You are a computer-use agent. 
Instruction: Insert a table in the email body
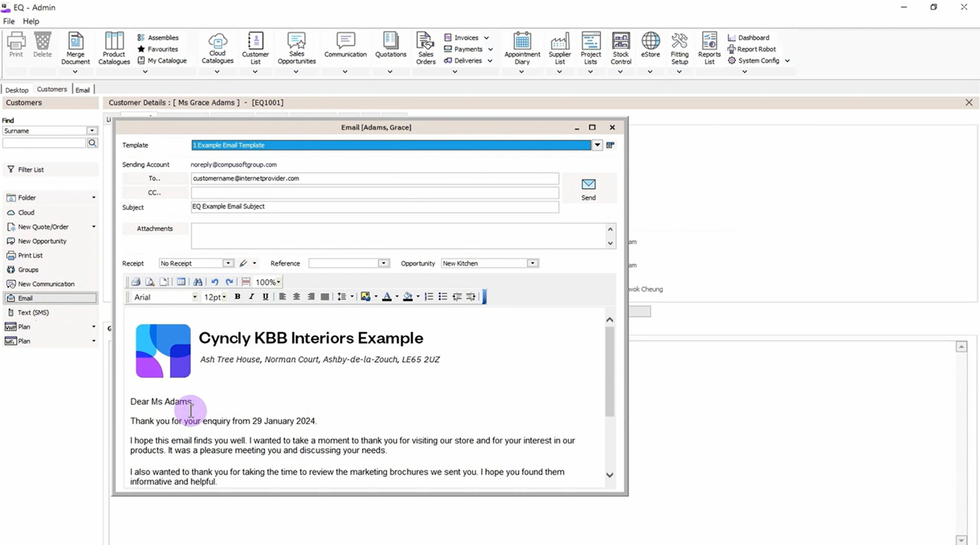click(181, 282)
